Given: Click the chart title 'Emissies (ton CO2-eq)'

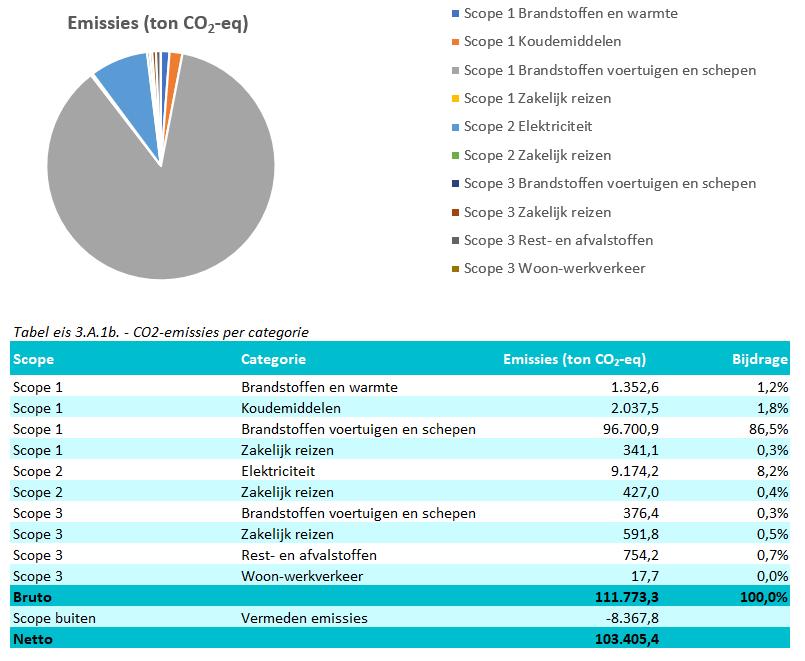Looking at the screenshot, I should pos(158,24).
